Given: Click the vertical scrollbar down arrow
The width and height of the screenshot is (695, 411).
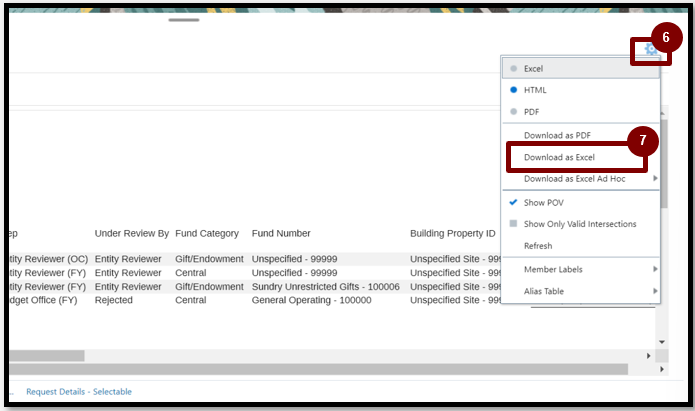Looking at the screenshot, I should coord(662,342).
